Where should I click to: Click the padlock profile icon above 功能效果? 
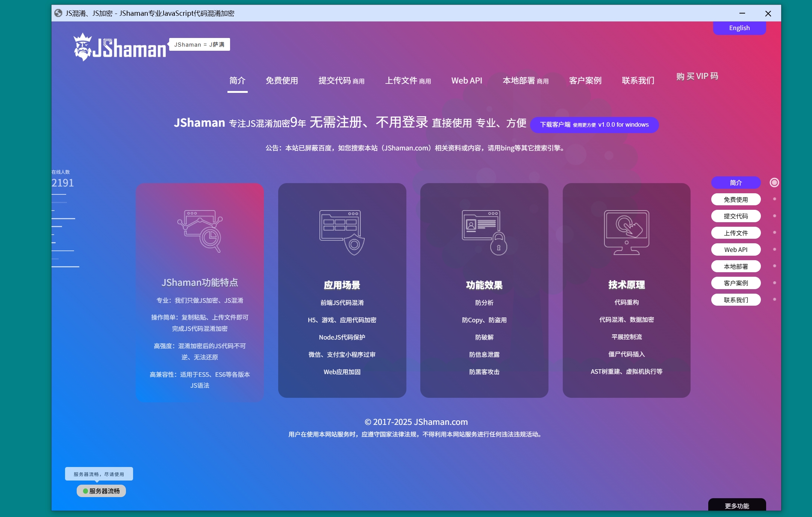pos(484,232)
